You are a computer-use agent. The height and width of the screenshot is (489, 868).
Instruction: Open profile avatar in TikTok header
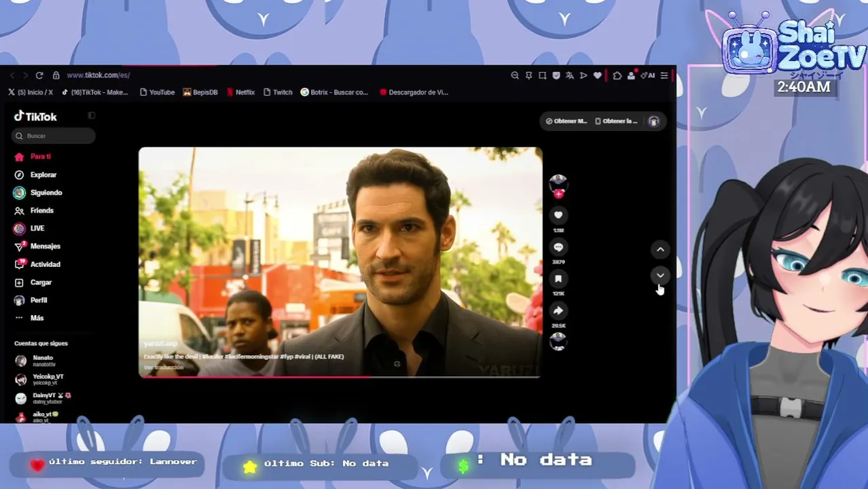click(x=653, y=121)
